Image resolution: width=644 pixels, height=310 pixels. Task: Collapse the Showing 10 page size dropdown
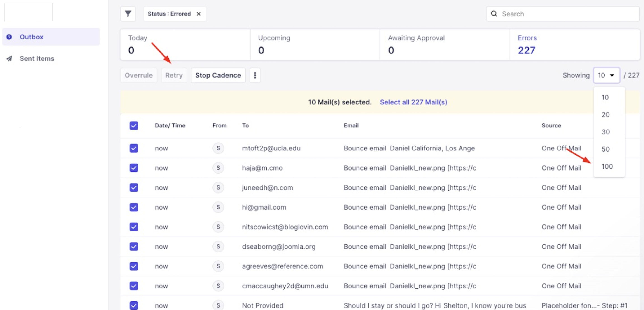(606, 75)
